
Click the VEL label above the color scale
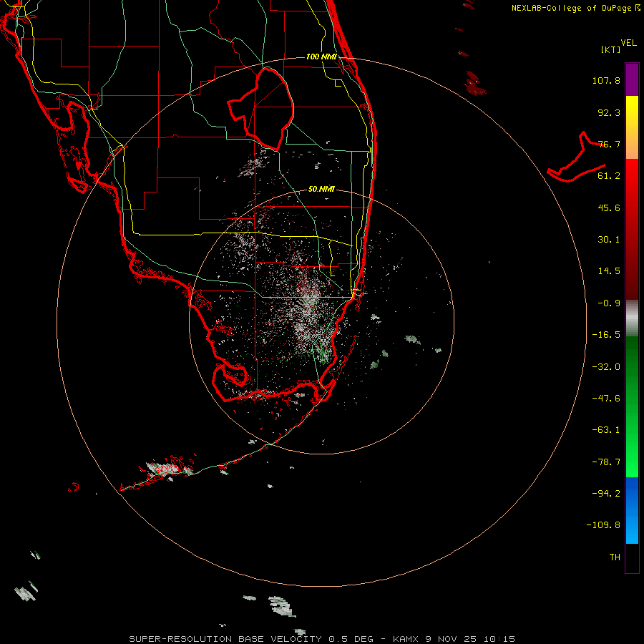click(628, 43)
